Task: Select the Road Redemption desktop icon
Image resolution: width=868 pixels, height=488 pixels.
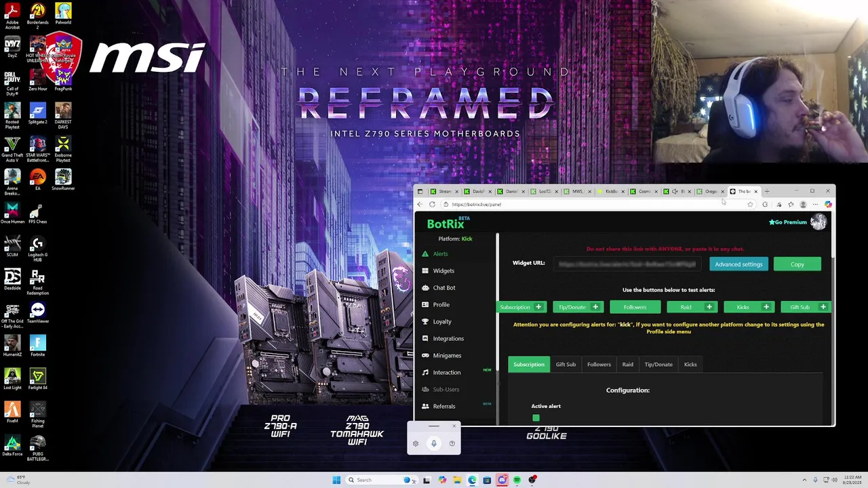Action: tap(37, 283)
